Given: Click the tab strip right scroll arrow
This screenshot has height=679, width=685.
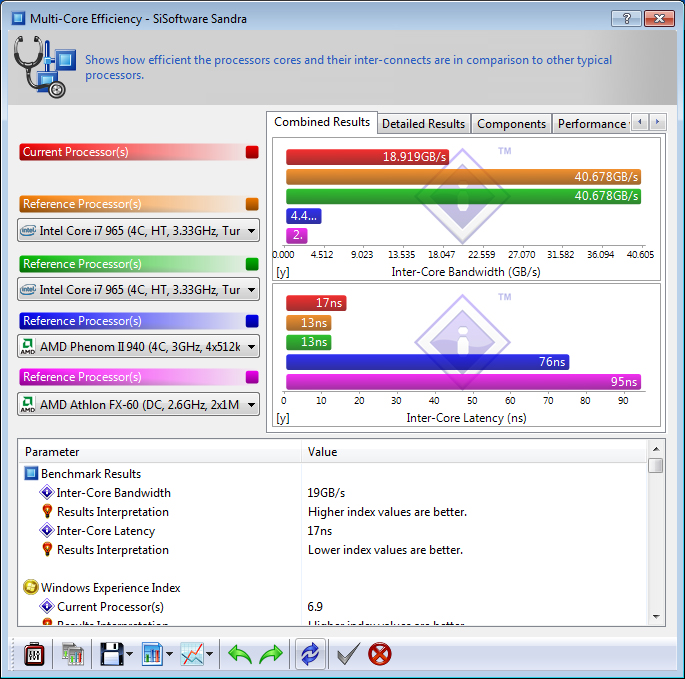Looking at the screenshot, I should pyautogui.click(x=657, y=122).
